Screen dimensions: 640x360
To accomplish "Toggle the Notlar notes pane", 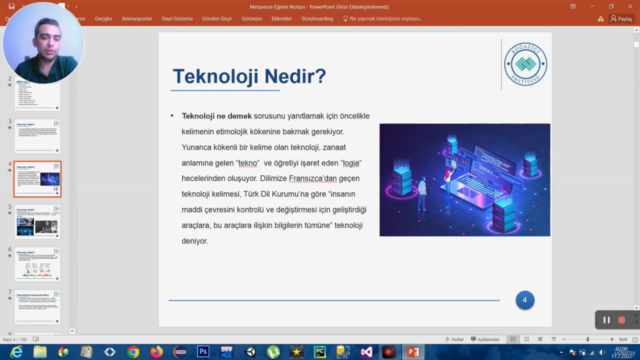I will coord(454,339).
